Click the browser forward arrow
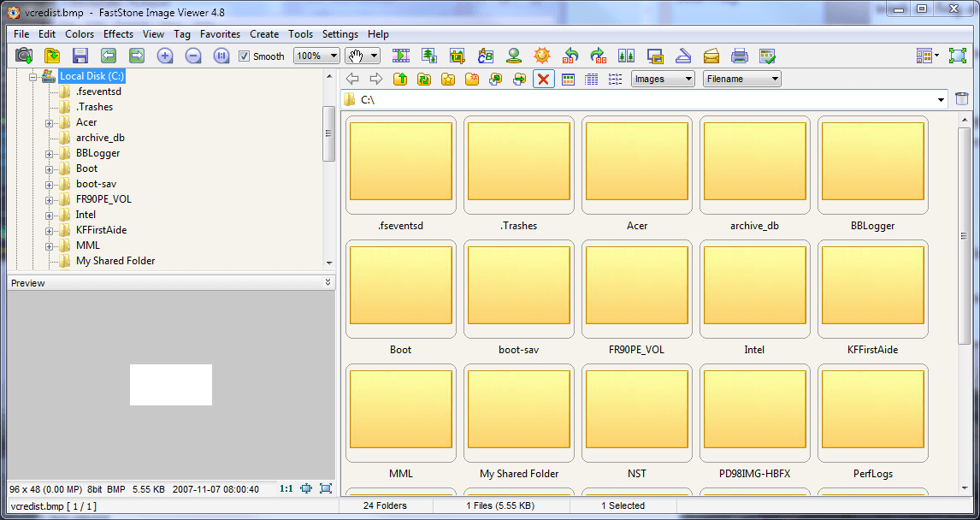980x520 pixels. click(x=375, y=79)
